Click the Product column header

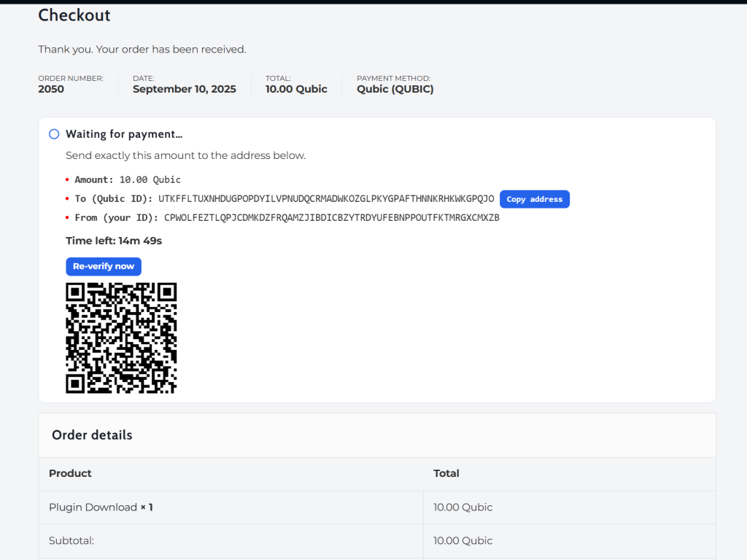point(70,473)
